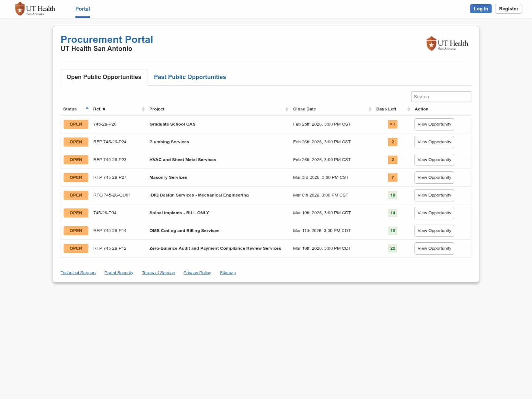Click the OPEN status badge for Graduate School CAS
This screenshot has width=532, height=399.
[x=76, y=124]
